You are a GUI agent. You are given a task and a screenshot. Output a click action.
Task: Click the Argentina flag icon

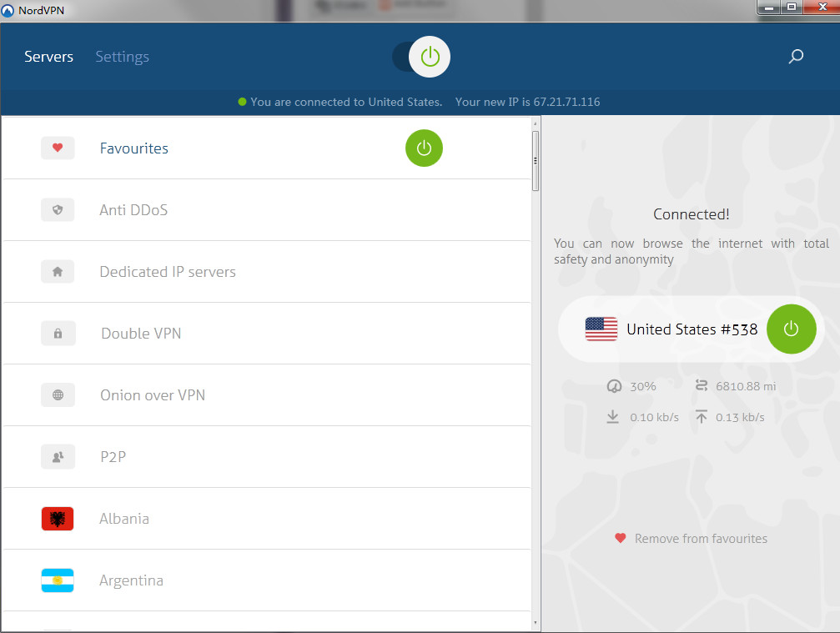[58, 580]
